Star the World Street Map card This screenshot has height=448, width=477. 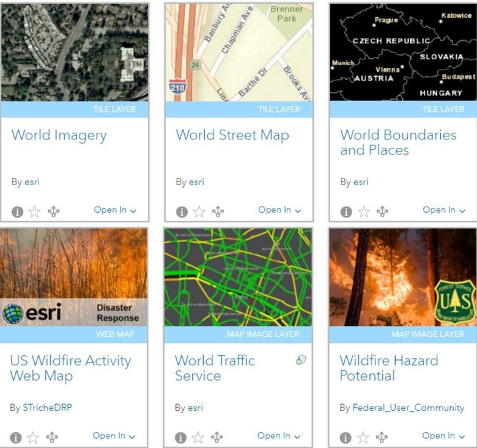199,211
